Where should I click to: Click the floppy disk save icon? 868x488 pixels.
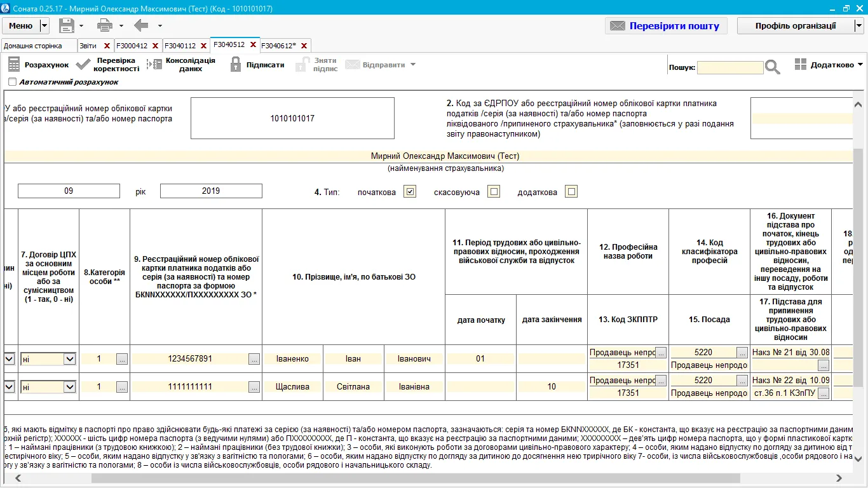click(x=67, y=25)
